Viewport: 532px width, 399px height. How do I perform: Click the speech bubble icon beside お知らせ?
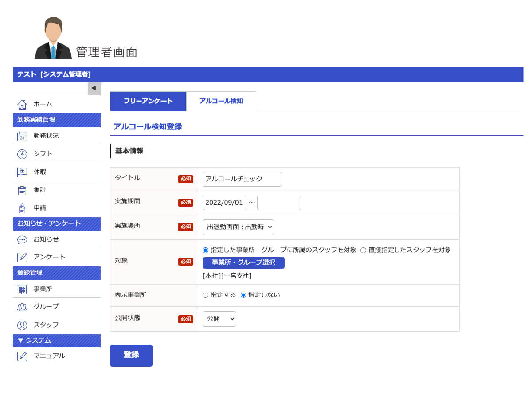click(x=22, y=239)
